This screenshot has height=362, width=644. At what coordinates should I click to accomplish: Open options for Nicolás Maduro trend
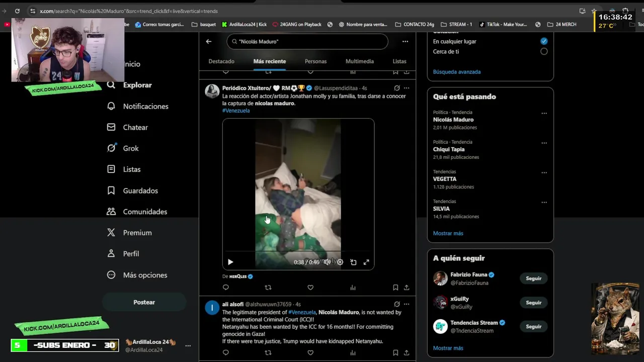[544, 113]
